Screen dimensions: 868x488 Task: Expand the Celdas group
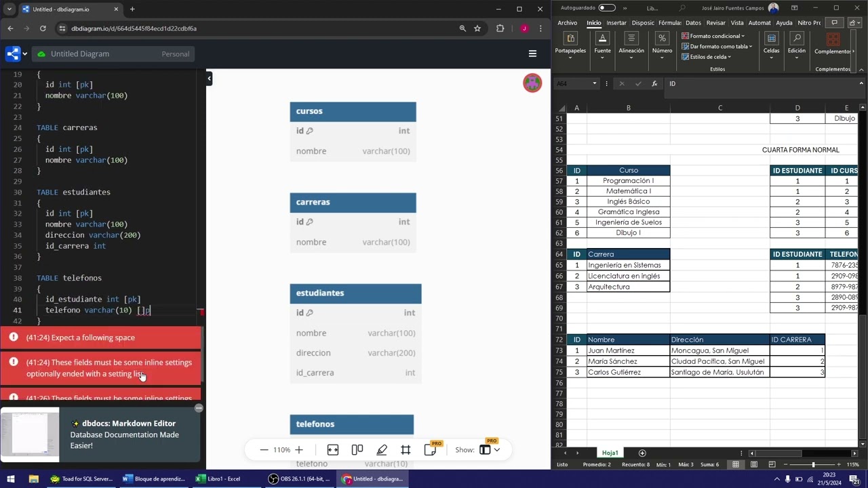tap(771, 46)
